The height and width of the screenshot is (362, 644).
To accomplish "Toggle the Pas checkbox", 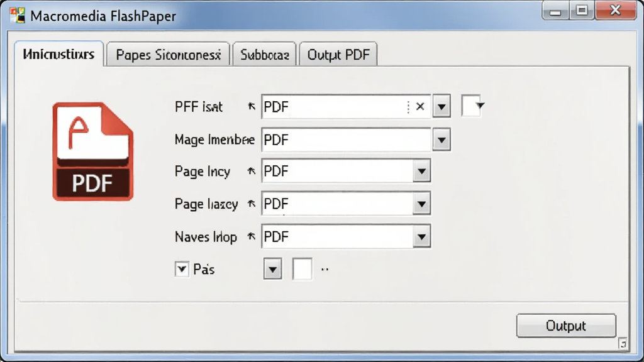I will click(x=182, y=269).
